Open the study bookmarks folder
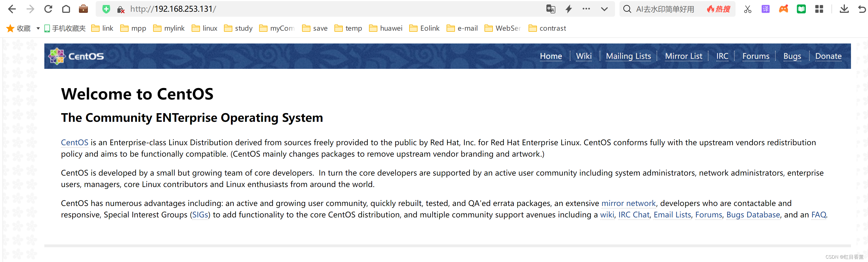868x262 pixels. (x=238, y=28)
